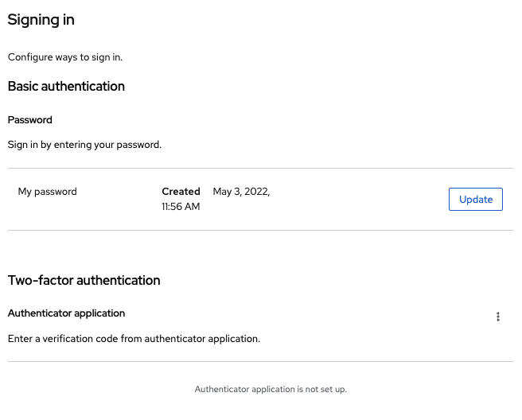The image size is (522, 420).
Task: Click the Authenticator application subsection title
Action: coord(66,313)
